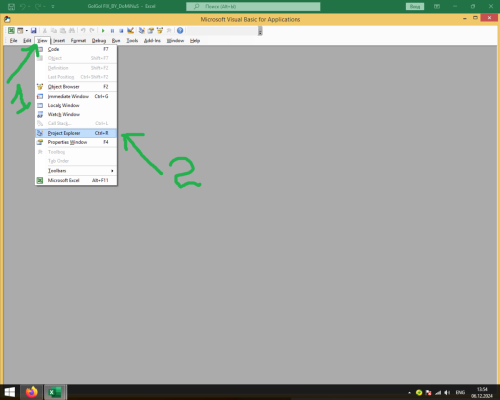Click the Undo arrow in VBA toolbar
The image size is (500, 400).
point(83,31)
